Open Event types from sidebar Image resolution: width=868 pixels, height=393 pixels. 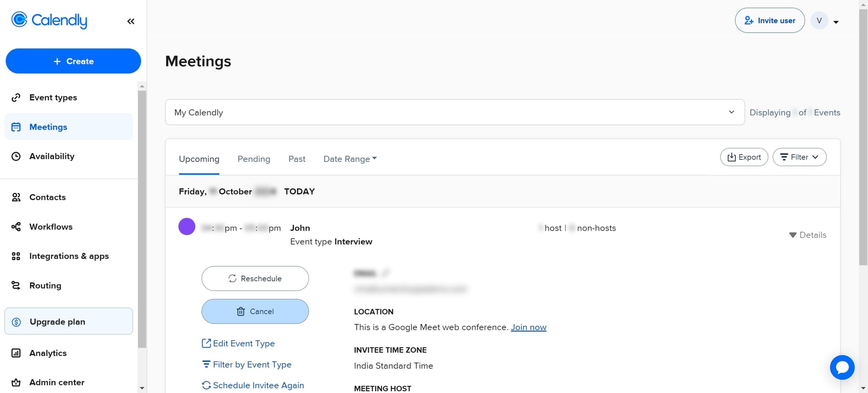53,98
